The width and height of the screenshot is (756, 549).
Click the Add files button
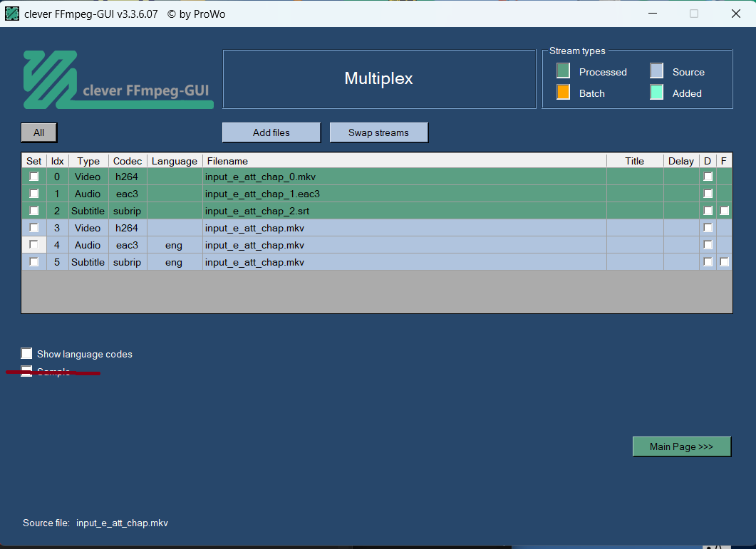click(271, 132)
